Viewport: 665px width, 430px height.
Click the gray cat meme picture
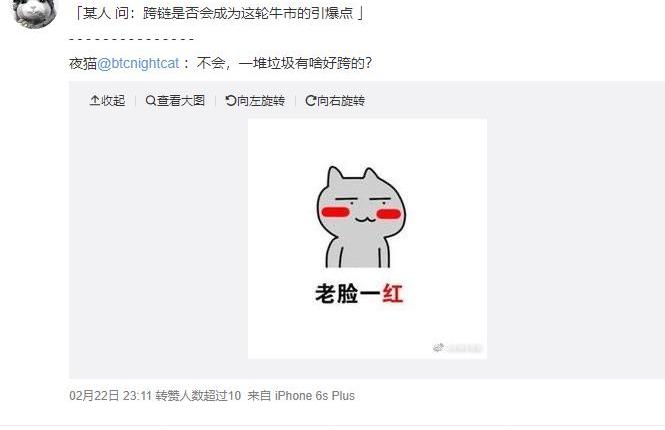pos(367,239)
